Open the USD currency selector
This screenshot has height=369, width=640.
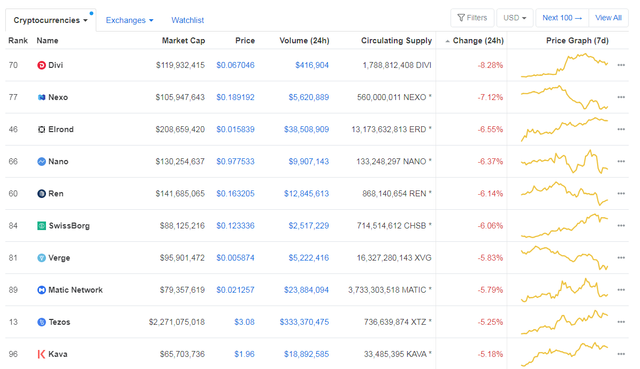pyautogui.click(x=514, y=18)
